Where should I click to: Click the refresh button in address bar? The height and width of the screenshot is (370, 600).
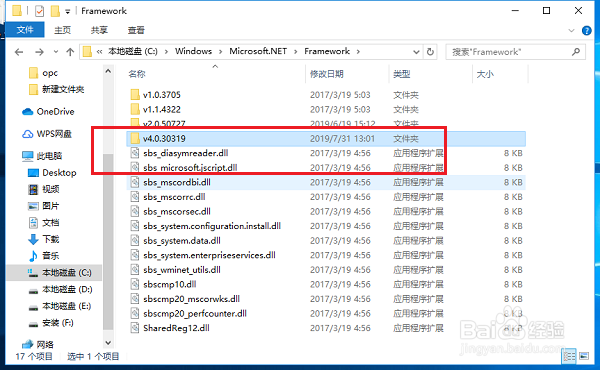pos(430,52)
